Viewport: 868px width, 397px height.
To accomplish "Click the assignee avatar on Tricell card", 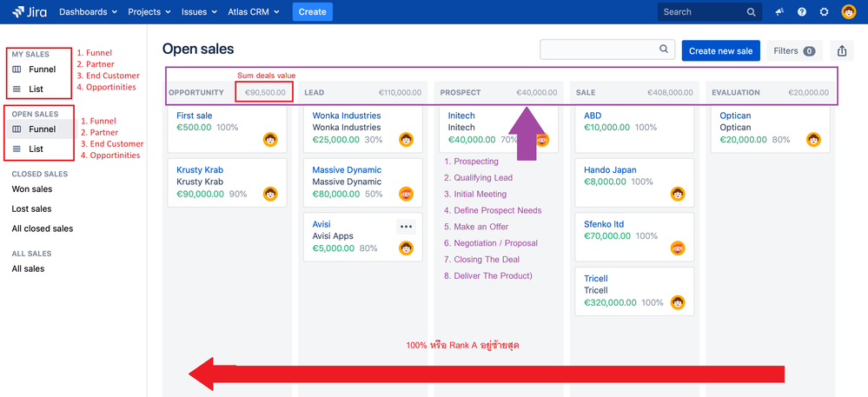I will tap(678, 302).
